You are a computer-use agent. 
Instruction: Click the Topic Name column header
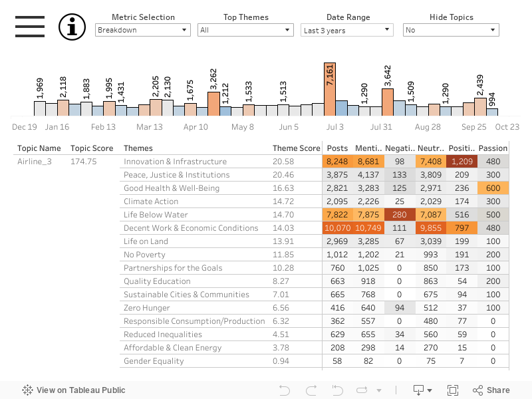[x=39, y=148]
